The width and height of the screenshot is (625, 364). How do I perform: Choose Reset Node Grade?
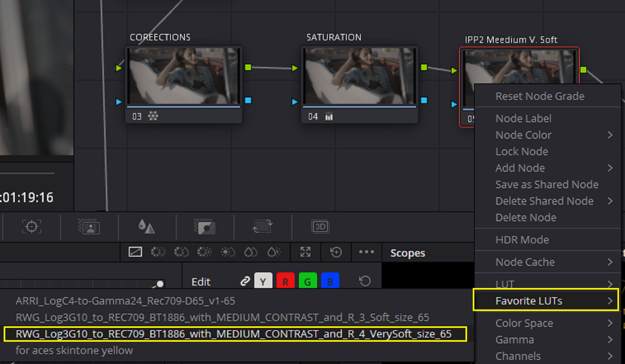point(548,96)
